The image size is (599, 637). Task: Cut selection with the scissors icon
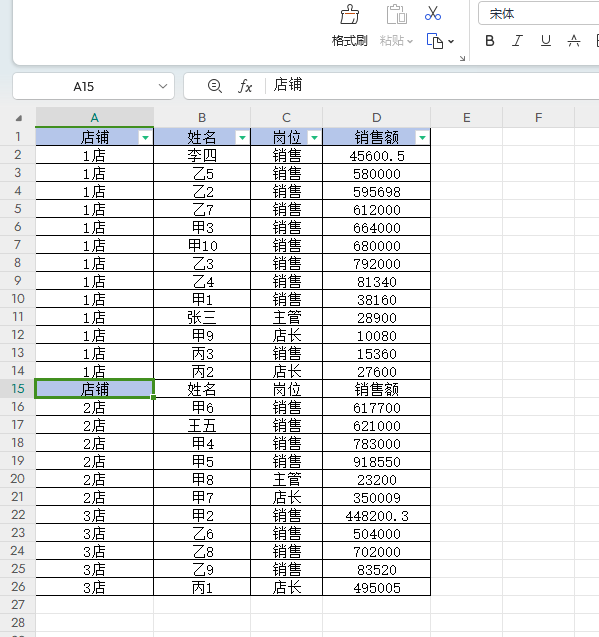click(433, 13)
